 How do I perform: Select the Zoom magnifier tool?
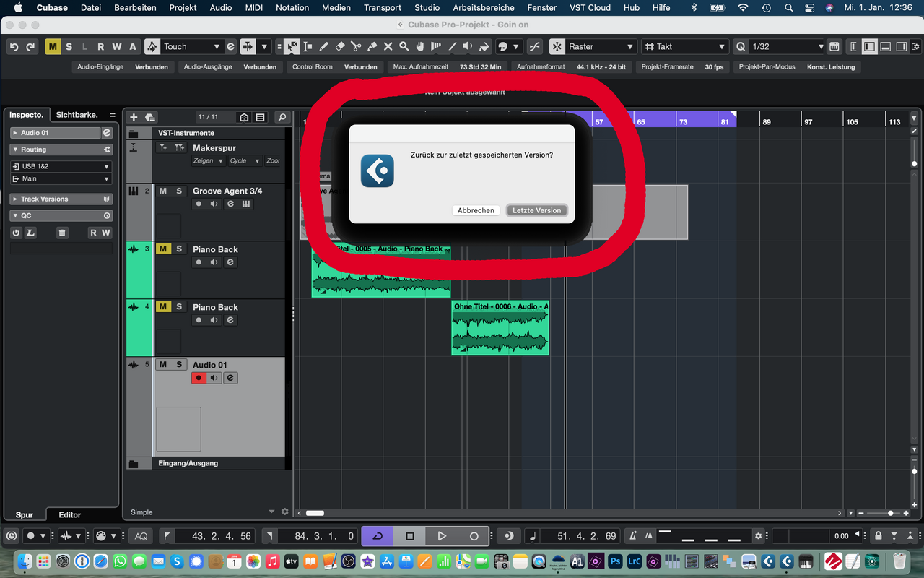tap(404, 46)
